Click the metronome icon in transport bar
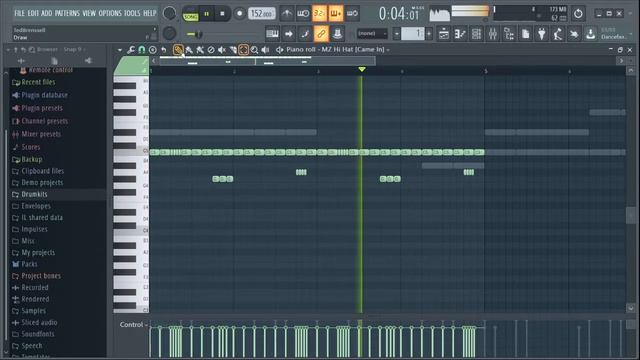The height and width of the screenshot is (360, 640). 287,13
